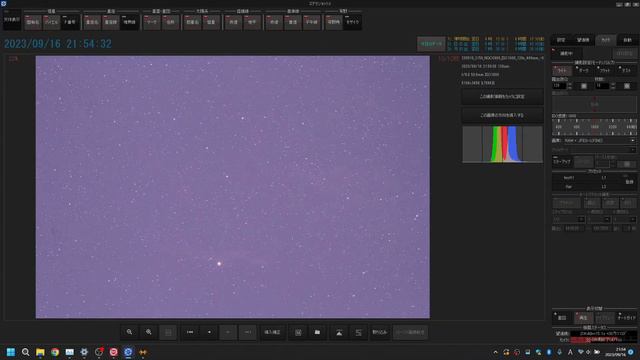
Task: Toggle モザイク field display
Action: pyautogui.click(x=353, y=22)
